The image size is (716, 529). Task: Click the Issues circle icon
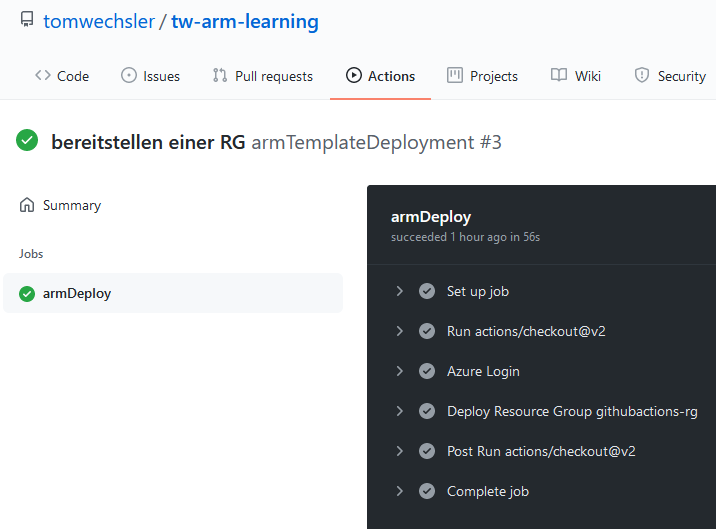click(129, 75)
